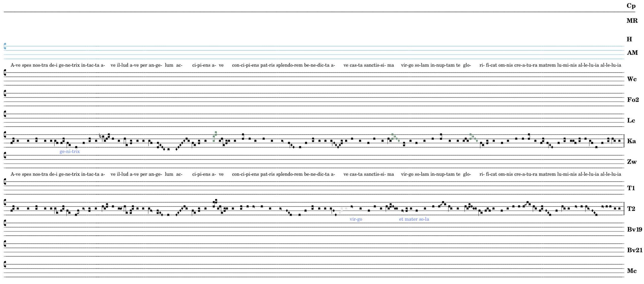Click the clef at the start of the T2 staff
The height and width of the screenshot is (284, 644).
(5, 202)
